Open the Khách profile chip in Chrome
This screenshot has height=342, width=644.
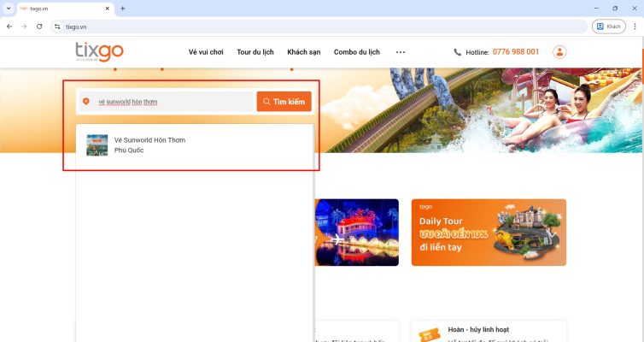tap(609, 27)
